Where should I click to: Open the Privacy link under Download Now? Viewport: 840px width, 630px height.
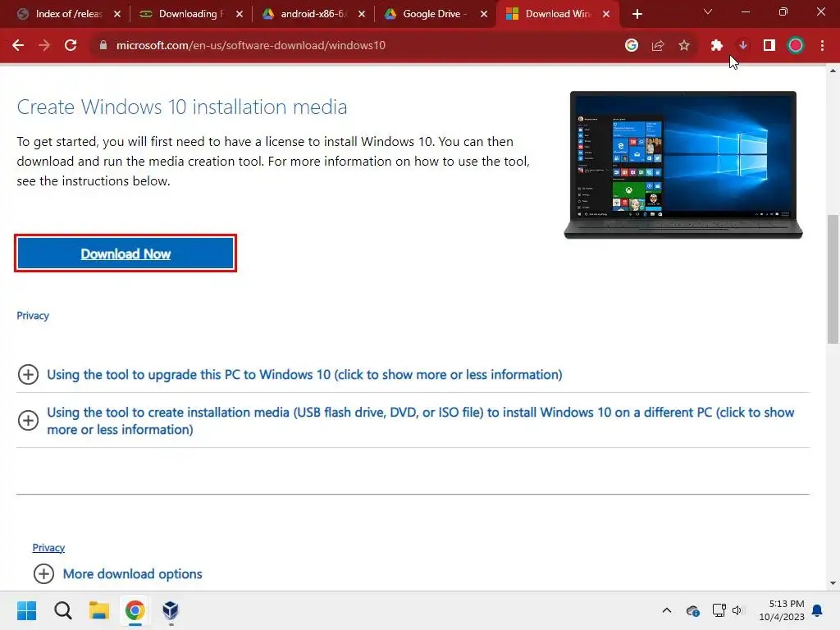33,316
